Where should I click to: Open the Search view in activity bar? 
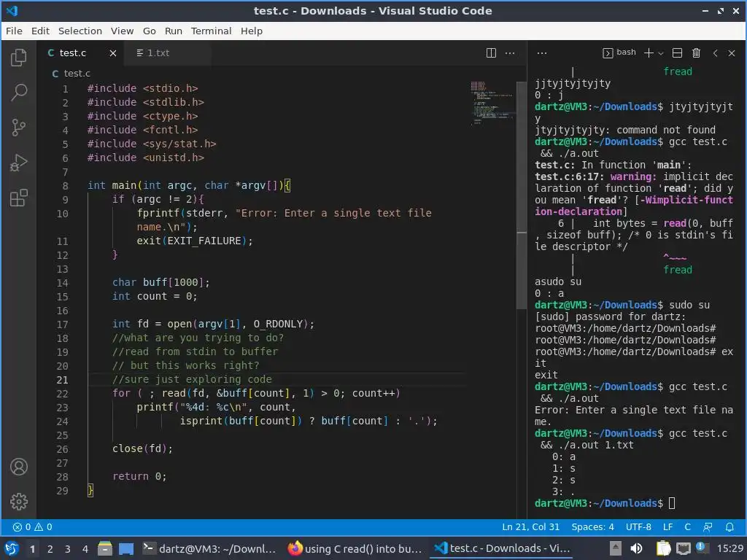(18, 93)
